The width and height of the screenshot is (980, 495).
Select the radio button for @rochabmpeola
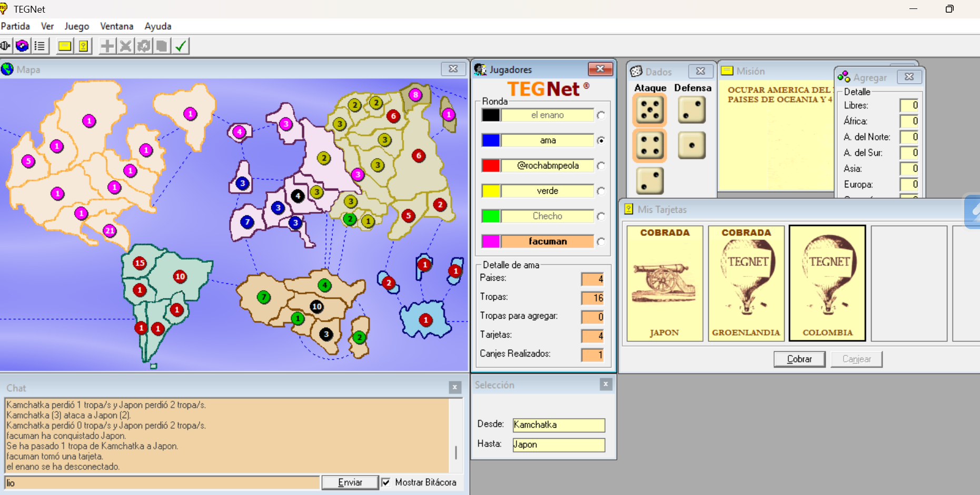(x=601, y=166)
